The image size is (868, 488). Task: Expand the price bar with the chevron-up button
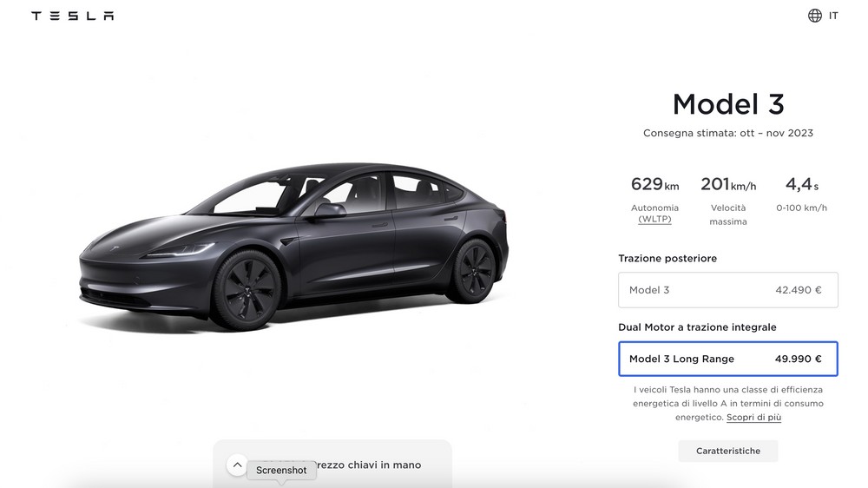point(237,465)
